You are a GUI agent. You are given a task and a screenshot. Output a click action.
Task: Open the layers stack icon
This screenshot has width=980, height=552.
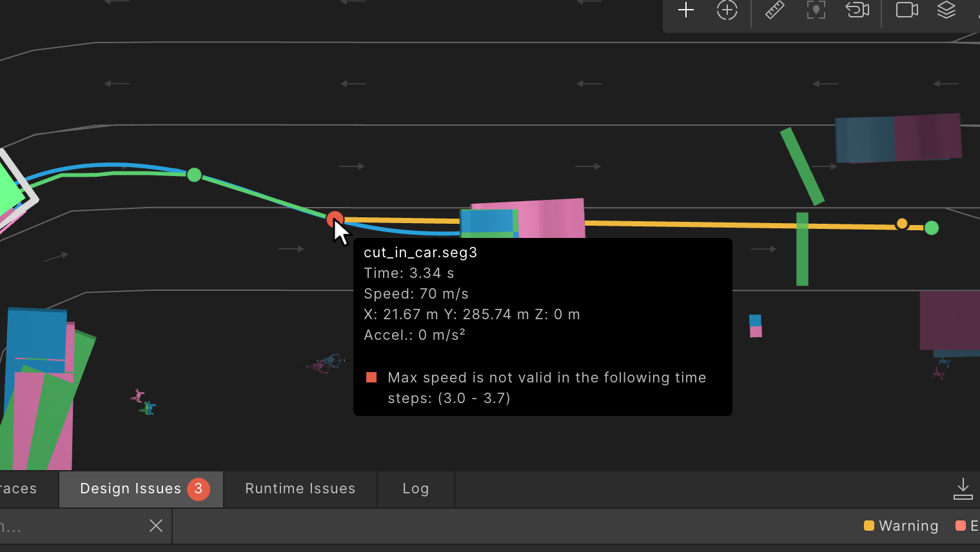coord(946,10)
